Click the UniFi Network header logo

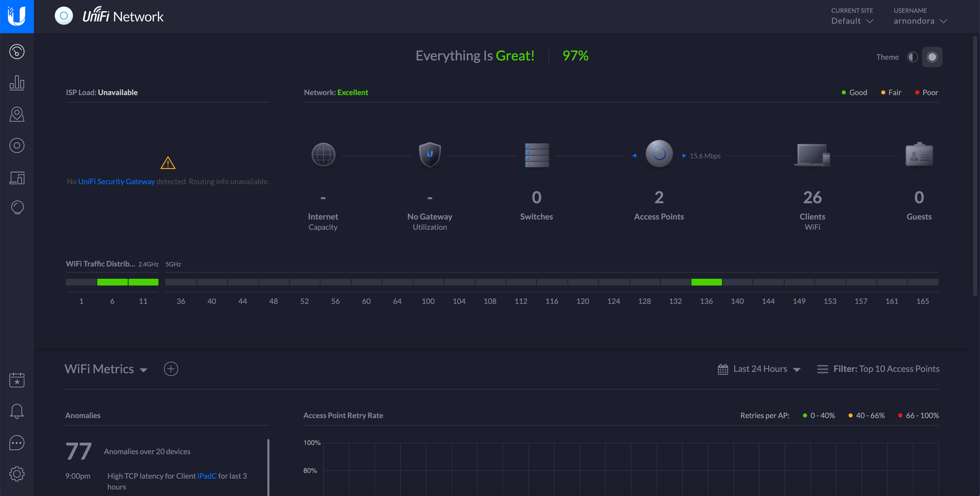pos(109,16)
